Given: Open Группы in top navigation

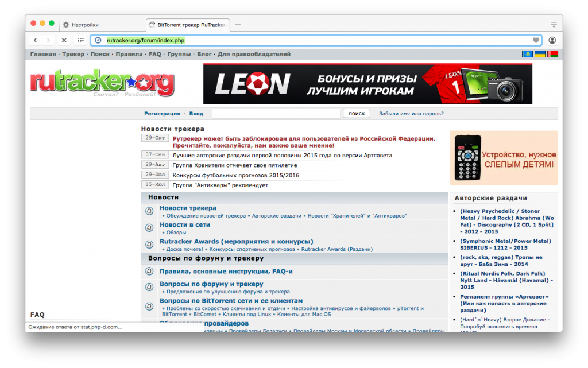Looking at the screenshot, I should (x=179, y=55).
